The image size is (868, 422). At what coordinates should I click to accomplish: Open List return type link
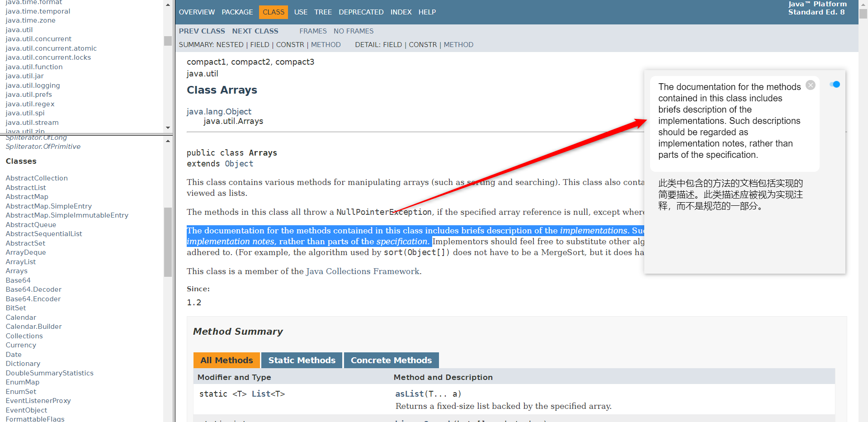(x=261, y=394)
